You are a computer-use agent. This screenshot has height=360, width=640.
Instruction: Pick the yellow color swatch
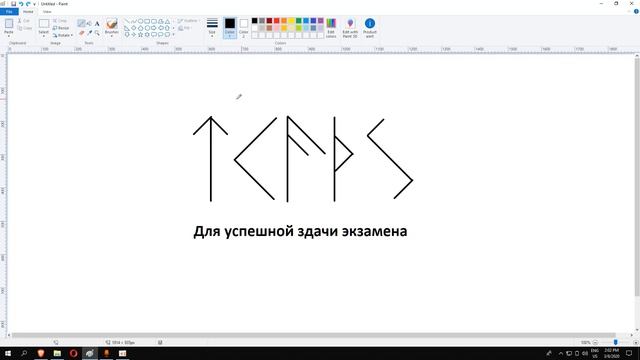(291, 21)
